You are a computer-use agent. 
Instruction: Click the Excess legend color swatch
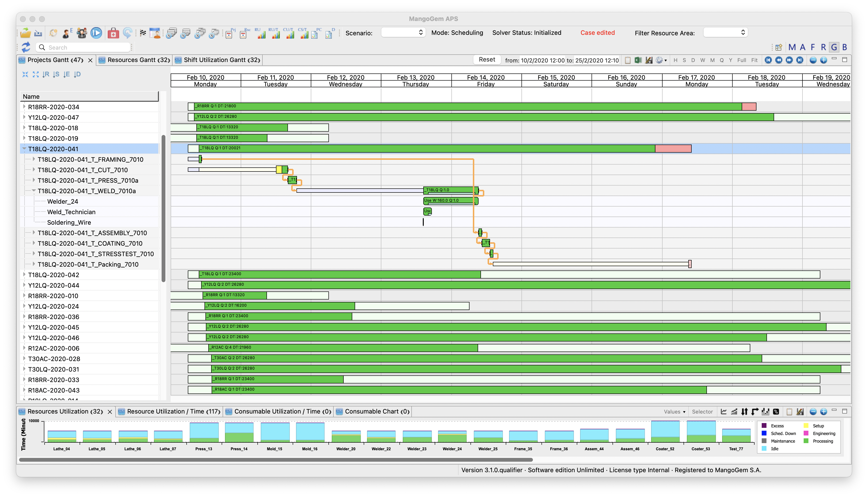pyautogui.click(x=764, y=426)
